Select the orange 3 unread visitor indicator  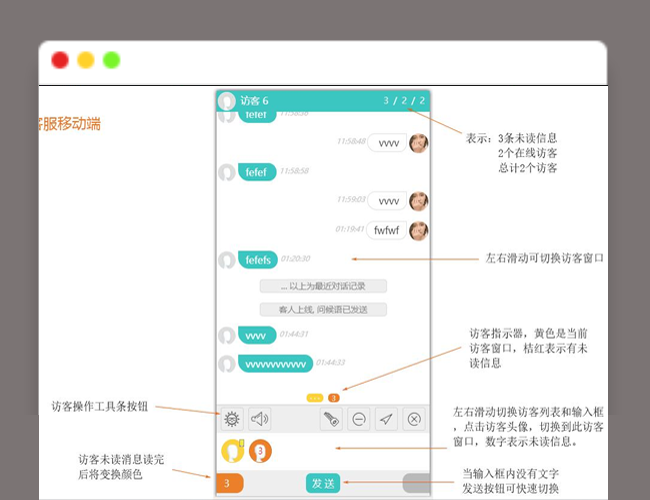[334, 398]
